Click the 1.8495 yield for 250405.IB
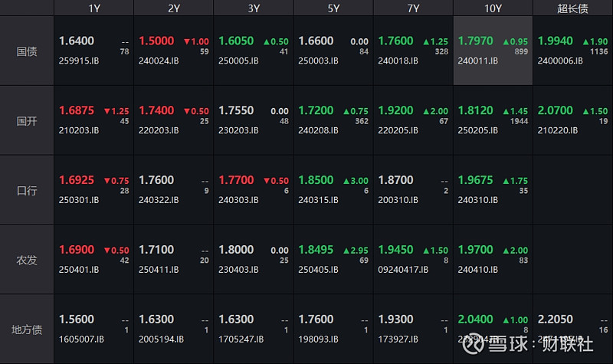This screenshot has width=613, height=364. 316,250
